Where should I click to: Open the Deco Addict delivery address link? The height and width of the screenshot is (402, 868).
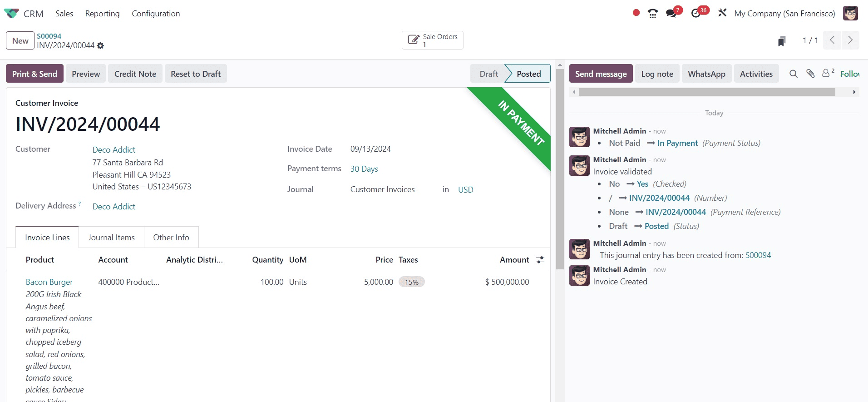pyautogui.click(x=114, y=206)
